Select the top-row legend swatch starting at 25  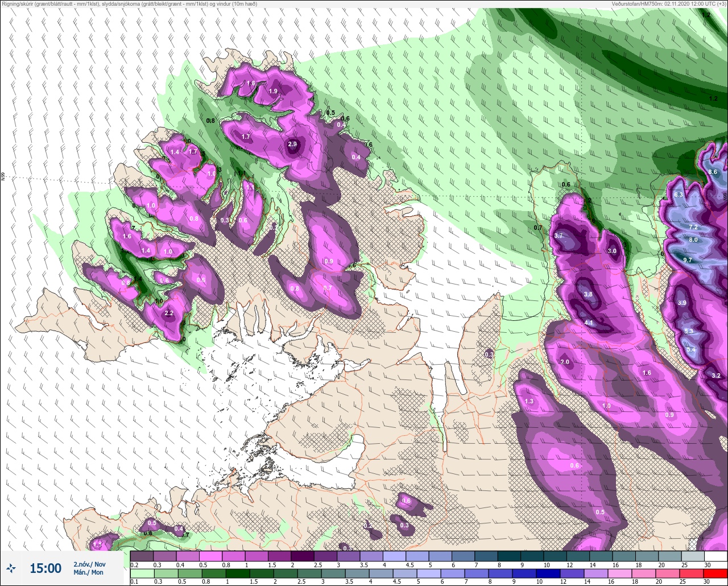[x=692, y=556]
